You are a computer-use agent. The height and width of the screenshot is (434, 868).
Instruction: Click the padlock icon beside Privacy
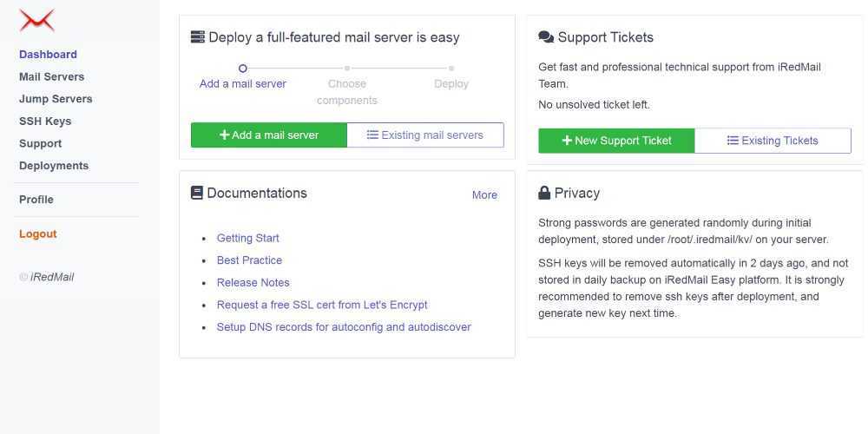[544, 193]
